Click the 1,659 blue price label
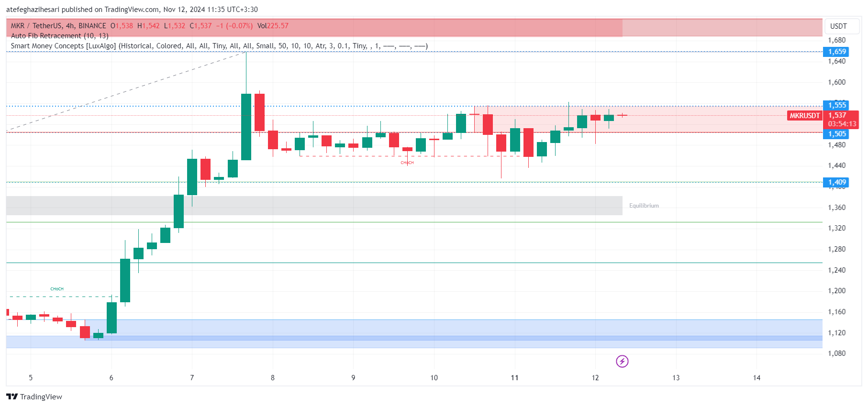Viewport: 868px width, 407px height. [x=836, y=52]
